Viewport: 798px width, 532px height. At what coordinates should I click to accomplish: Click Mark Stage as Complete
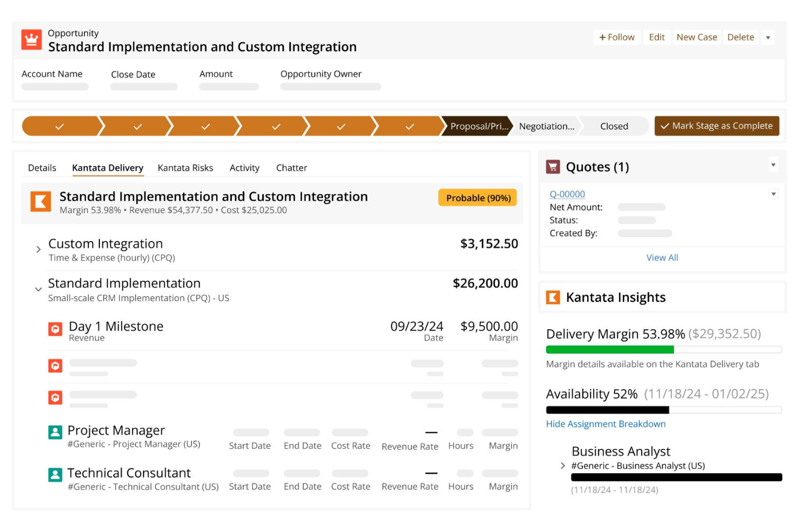(717, 126)
